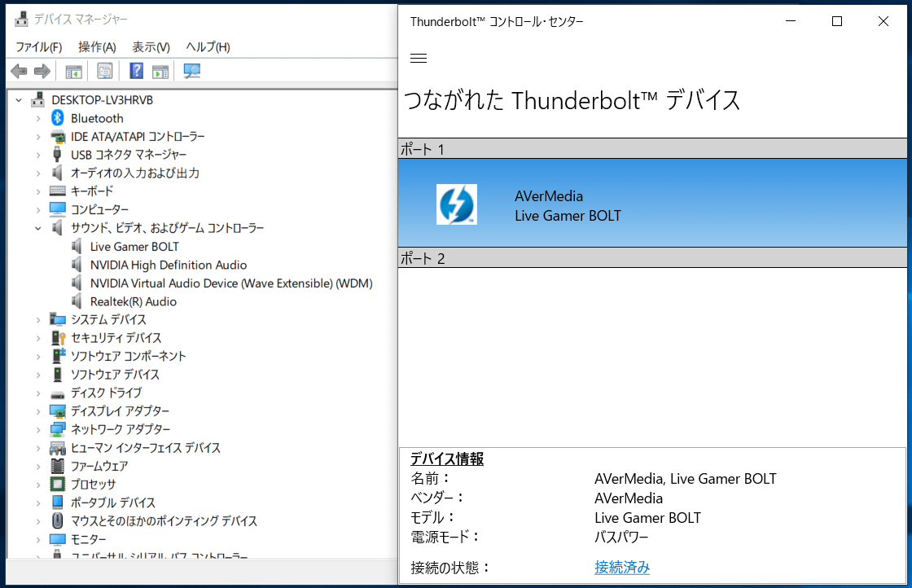Click the キーボード keyboard icon
Viewport: 912px width, 588px height.
[58, 191]
